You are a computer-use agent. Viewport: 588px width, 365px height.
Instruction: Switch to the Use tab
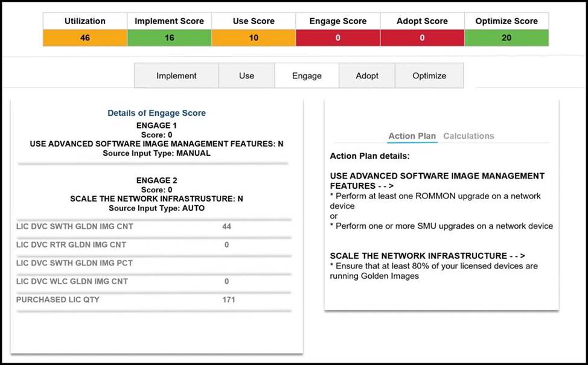click(246, 76)
